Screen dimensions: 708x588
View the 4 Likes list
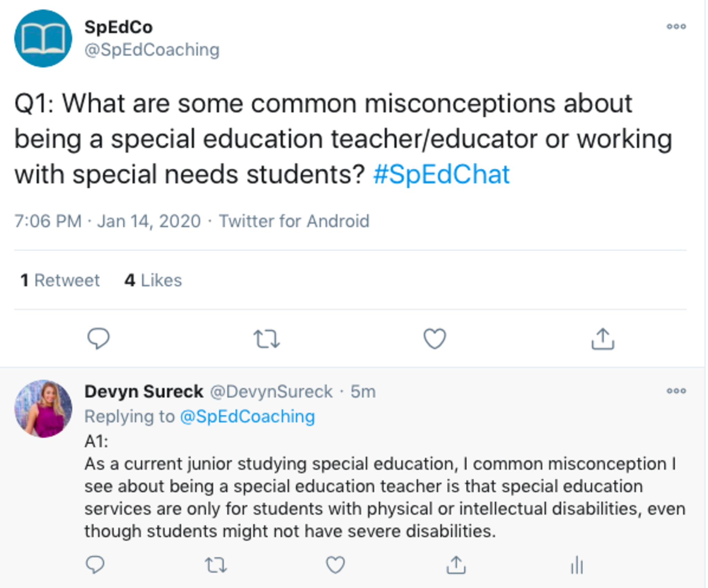pos(153,280)
